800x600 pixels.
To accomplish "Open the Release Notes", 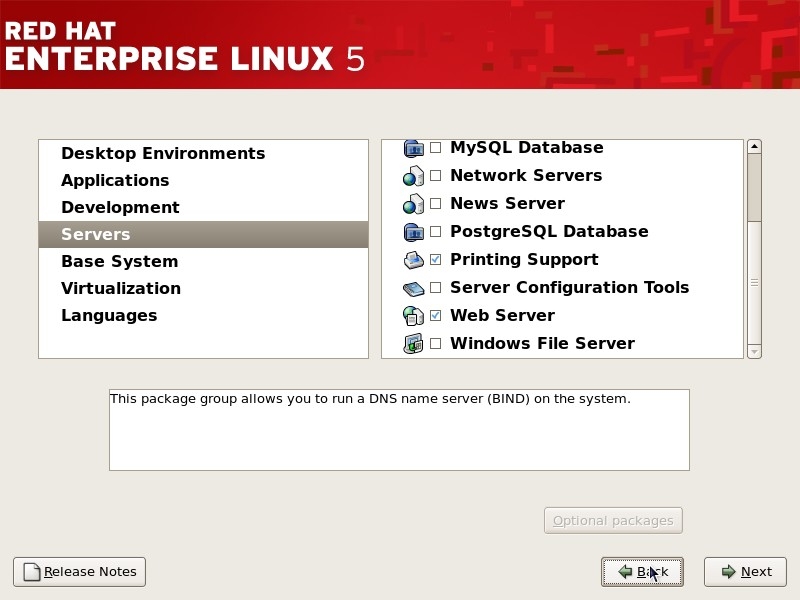I will click(x=80, y=572).
